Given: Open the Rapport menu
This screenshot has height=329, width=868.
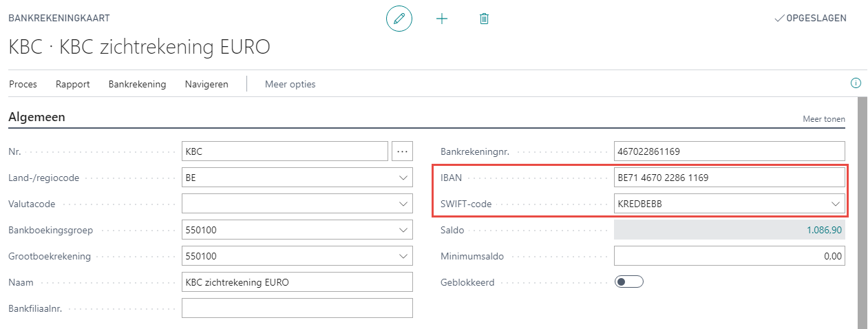Looking at the screenshot, I should click(x=73, y=84).
